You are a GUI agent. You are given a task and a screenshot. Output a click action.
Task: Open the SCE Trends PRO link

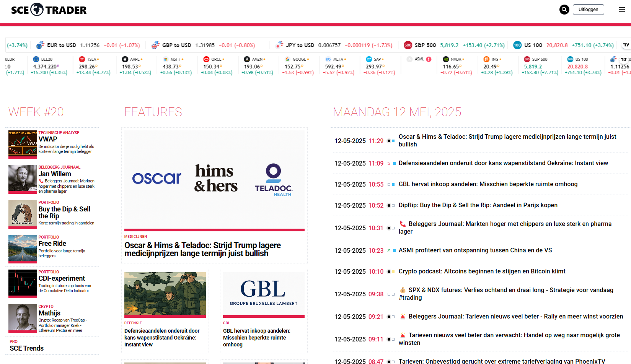(27, 348)
